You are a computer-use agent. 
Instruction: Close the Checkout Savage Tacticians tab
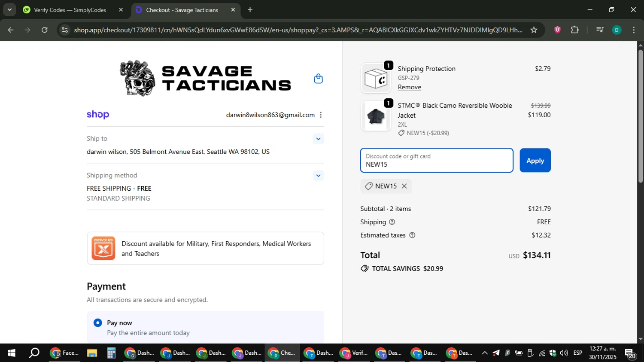[233, 10]
